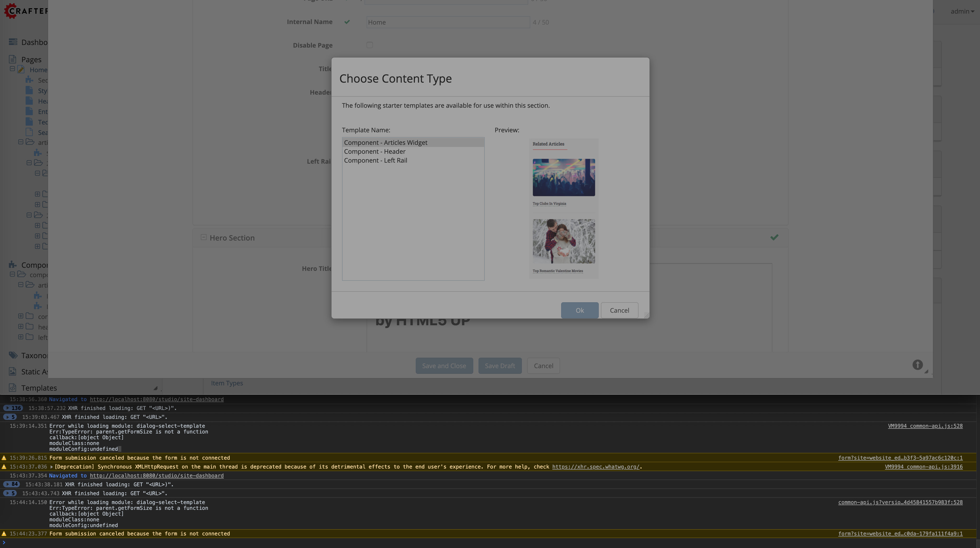The image size is (980, 548).
Task: Click the console input prompt
Action: tap(490, 543)
